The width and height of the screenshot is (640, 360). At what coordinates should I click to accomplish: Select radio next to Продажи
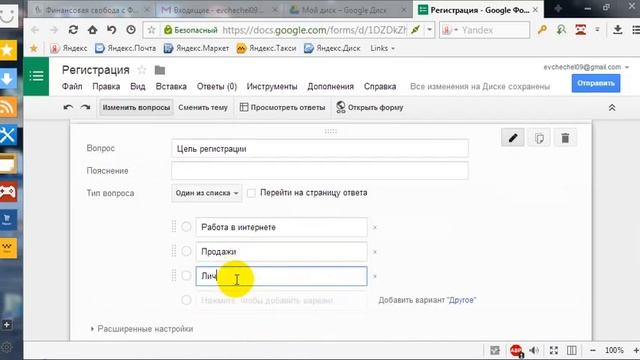point(186,251)
